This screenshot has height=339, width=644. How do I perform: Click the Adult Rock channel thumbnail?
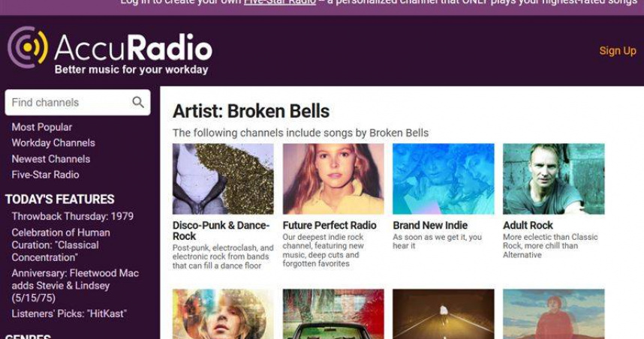(554, 179)
